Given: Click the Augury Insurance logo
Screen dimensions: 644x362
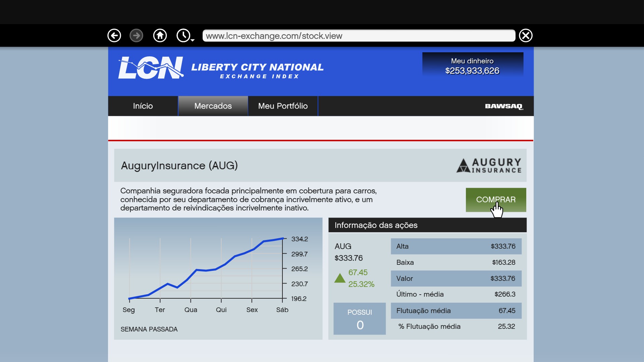Looking at the screenshot, I should click(489, 166).
